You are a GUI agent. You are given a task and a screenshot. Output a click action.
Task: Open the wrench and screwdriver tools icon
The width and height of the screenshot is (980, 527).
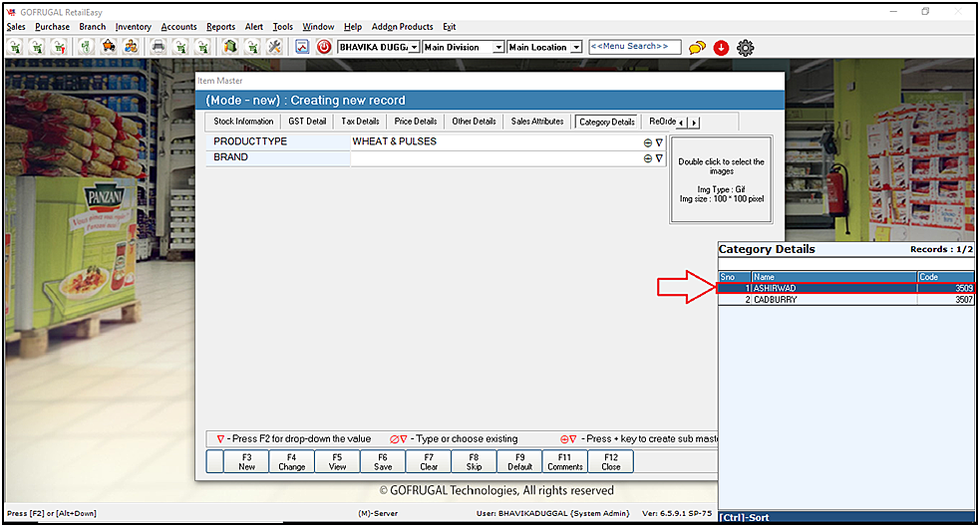pos(274,48)
